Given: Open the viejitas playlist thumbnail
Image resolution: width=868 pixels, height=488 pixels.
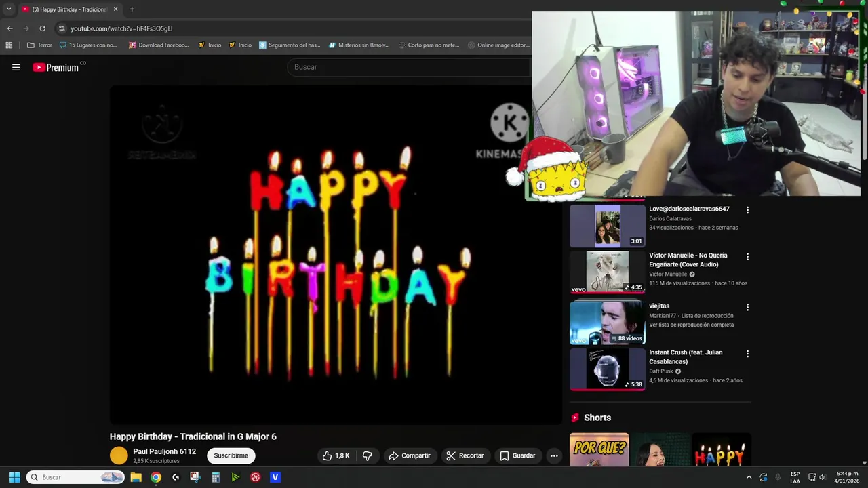Looking at the screenshot, I should click(607, 323).
